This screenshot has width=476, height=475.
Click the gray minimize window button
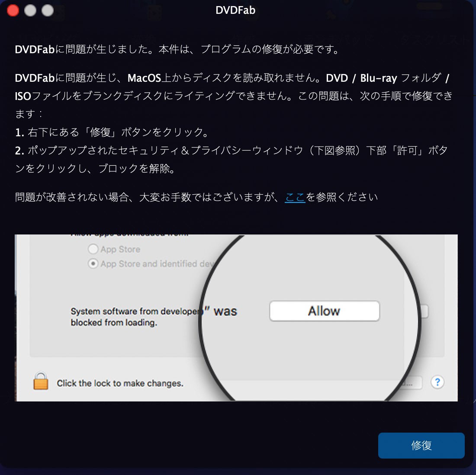(x=30, y=10)
